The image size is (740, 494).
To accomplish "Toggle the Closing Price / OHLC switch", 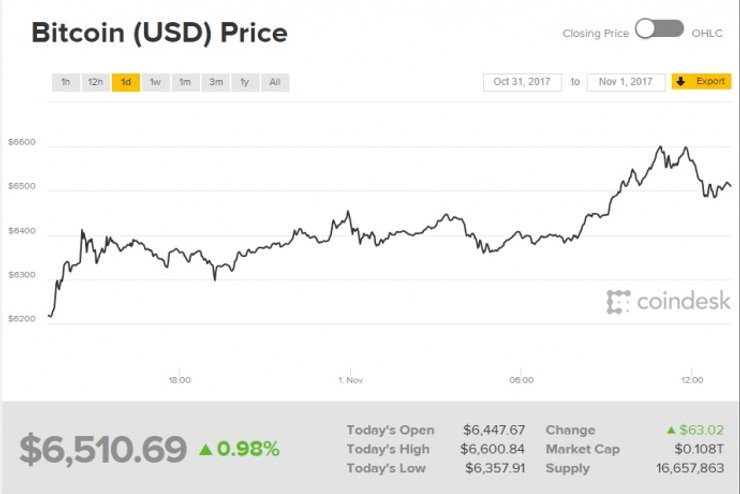I will point(660,30).
